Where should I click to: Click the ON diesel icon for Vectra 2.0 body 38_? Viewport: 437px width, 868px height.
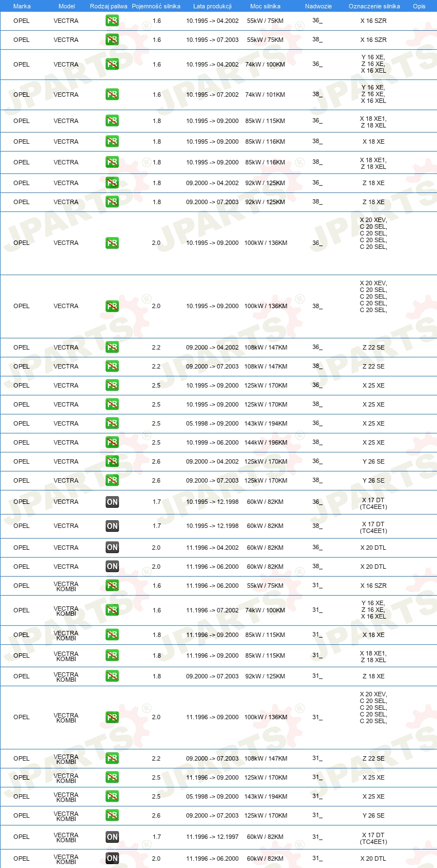coord(112,567)
